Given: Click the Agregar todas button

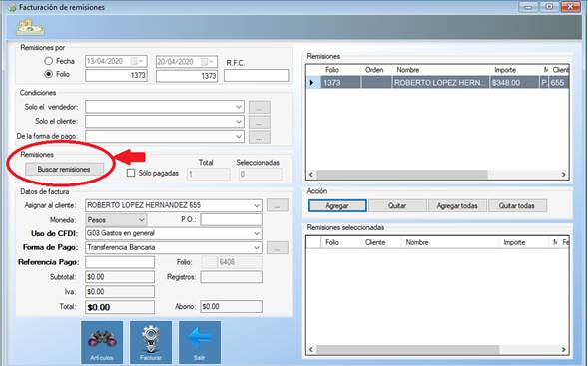Looking at the screenshot, I should (x=457, y=206).
